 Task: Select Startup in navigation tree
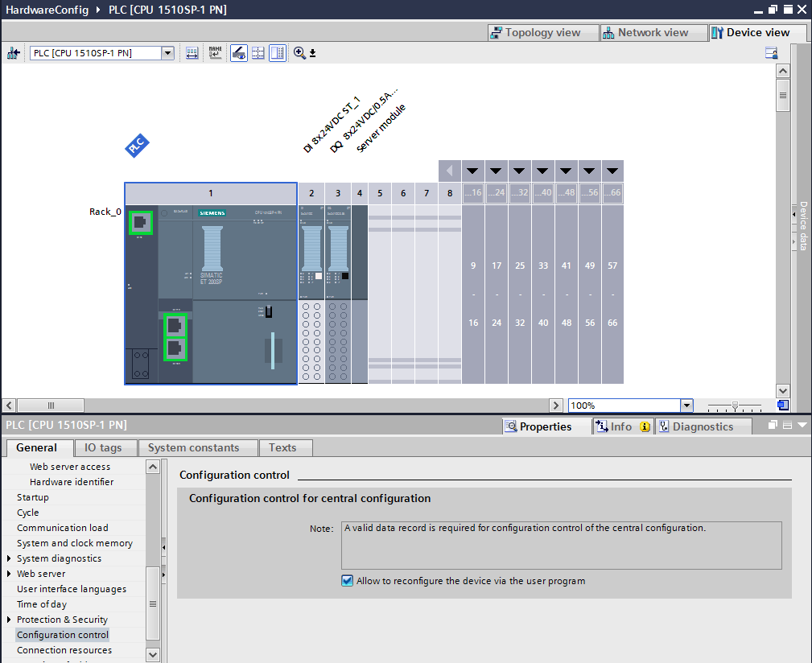[x=33, y=497]
